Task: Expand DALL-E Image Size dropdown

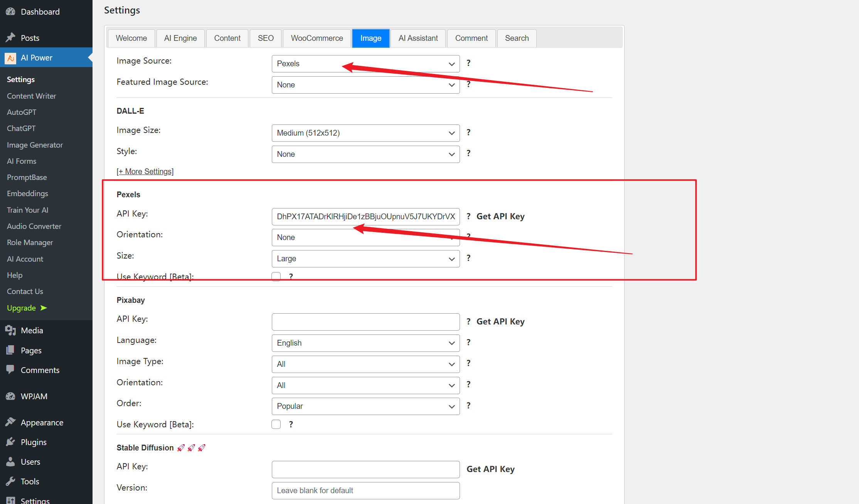Action: pos(365,133)
